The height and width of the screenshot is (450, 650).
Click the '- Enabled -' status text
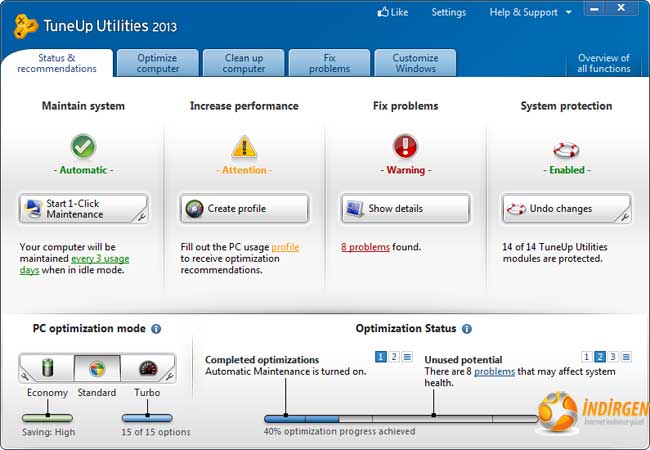(x=567, y=170)
